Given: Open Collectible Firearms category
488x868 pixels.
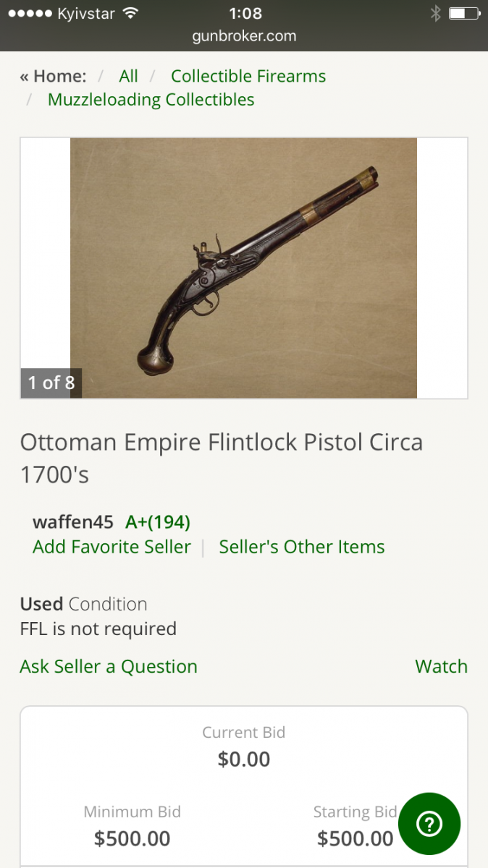Looking at the screenshot, I should point(248,76).
